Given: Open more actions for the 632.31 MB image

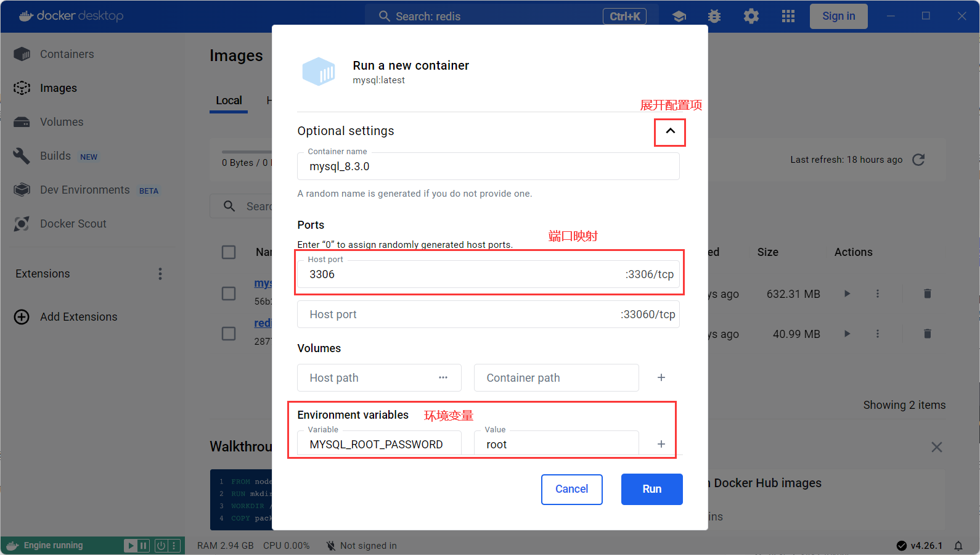Looking at the screenshot, I should [x=878, y=294].
